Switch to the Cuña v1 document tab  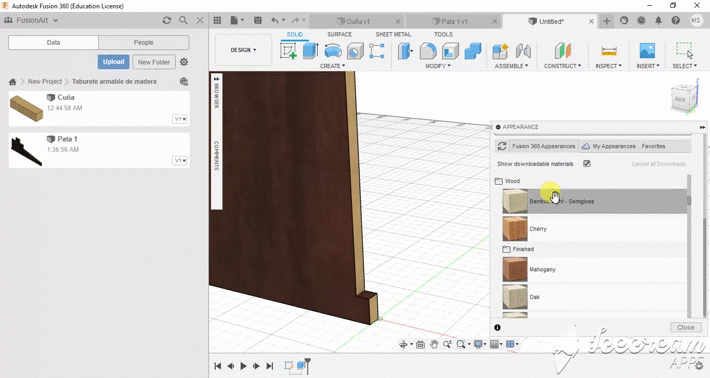[x=357, y=21]
